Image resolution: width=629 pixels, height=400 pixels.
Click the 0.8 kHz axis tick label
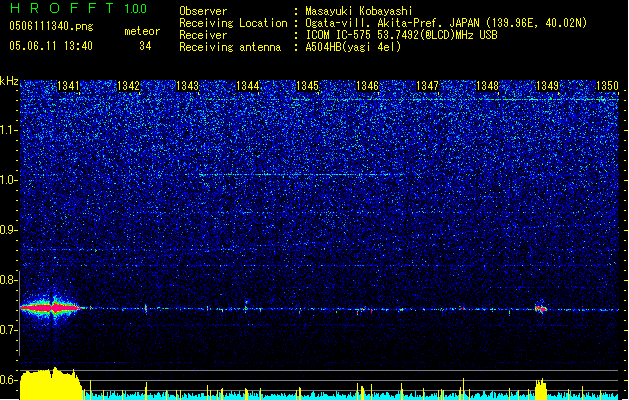[x=8, y=280]
